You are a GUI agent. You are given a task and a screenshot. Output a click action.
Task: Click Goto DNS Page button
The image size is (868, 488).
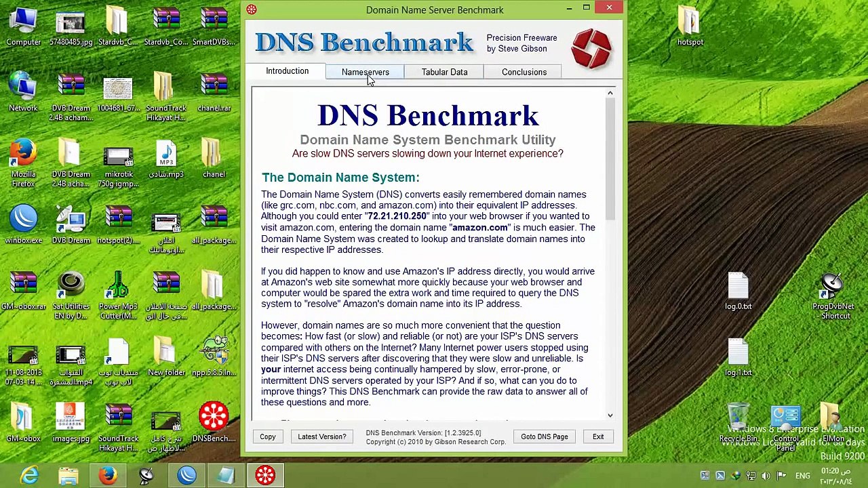click(x=545, y=436)
